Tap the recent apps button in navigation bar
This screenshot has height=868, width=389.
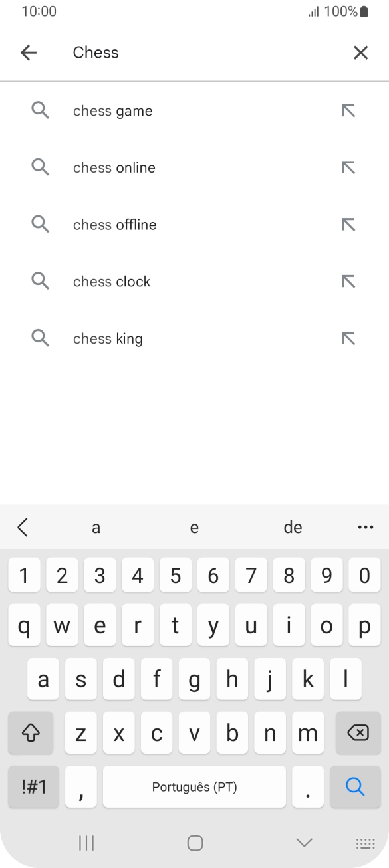click(x=86, y=843)
